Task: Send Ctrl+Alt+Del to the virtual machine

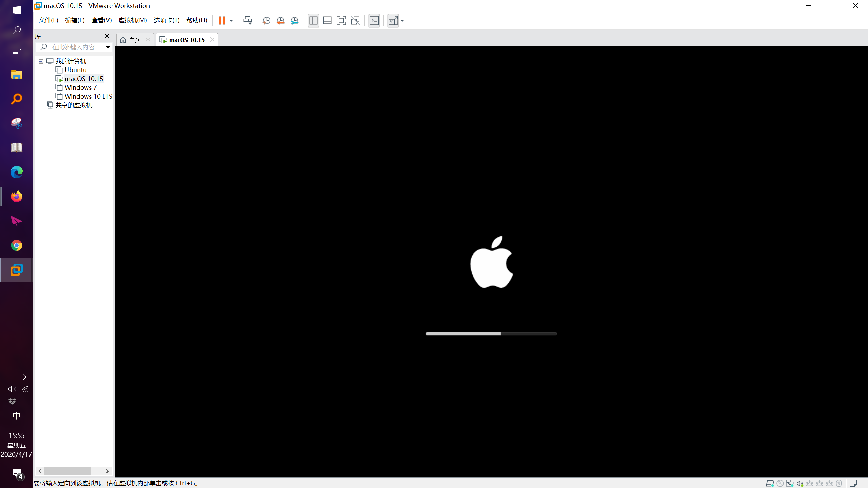Action: [x=248, y=21]
